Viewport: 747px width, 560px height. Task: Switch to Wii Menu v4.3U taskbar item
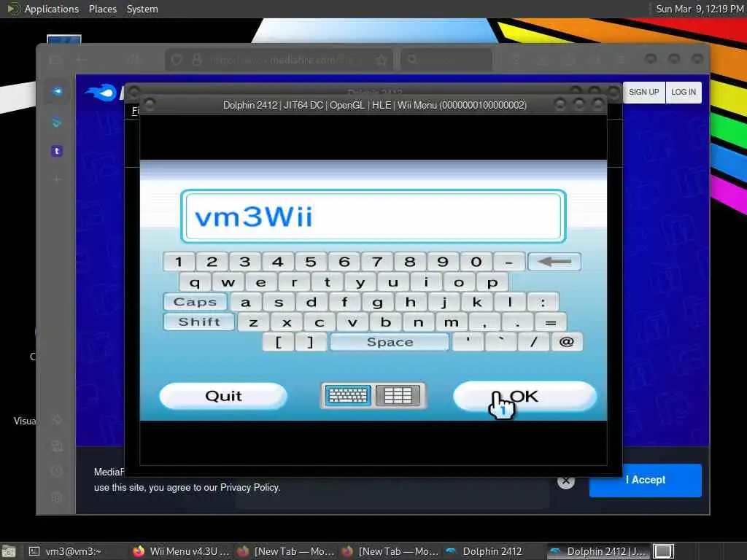pos(182,551)
